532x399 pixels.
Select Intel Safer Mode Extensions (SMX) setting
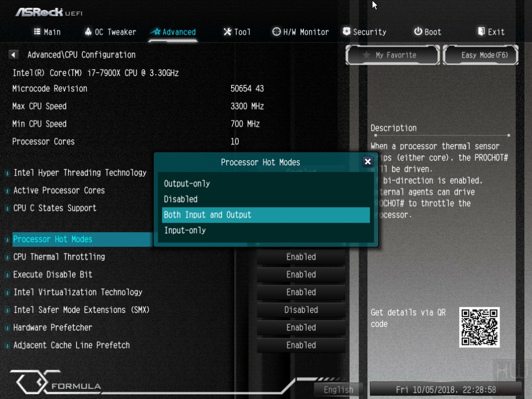(x=82, y=310)
